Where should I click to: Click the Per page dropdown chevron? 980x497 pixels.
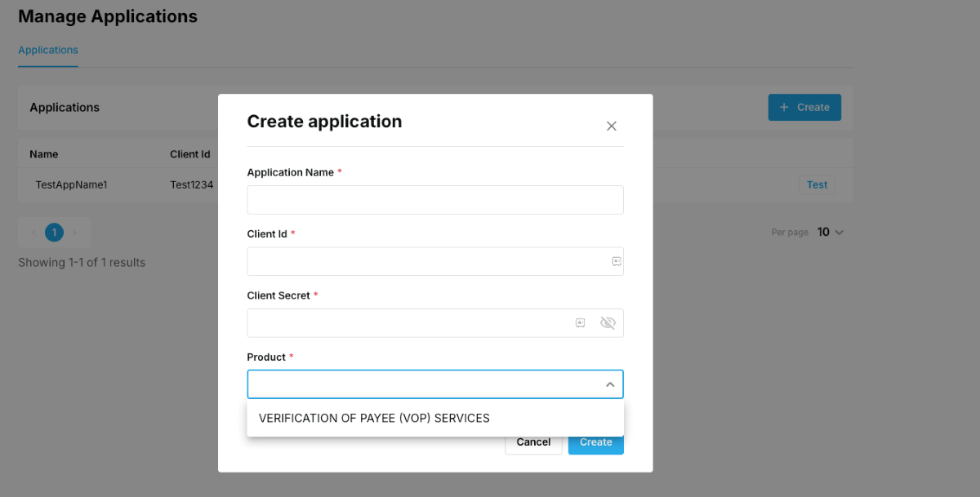coord(840,232)
